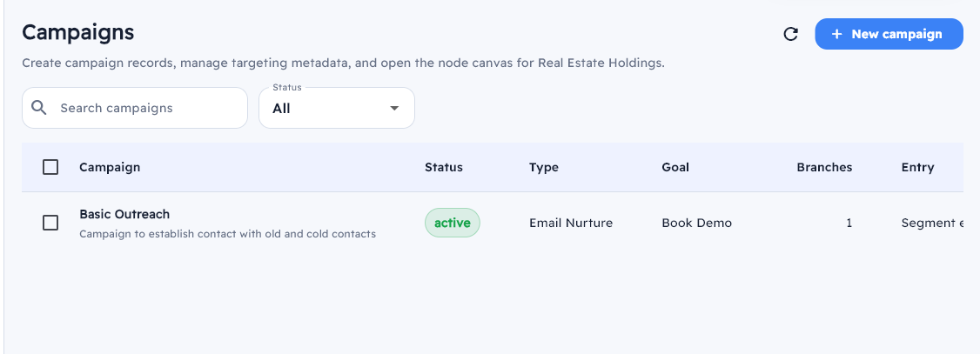The height and width of the screenshot is (354, 980).
Task: Refresh the campaigns list
Action: tap(790, 34)
